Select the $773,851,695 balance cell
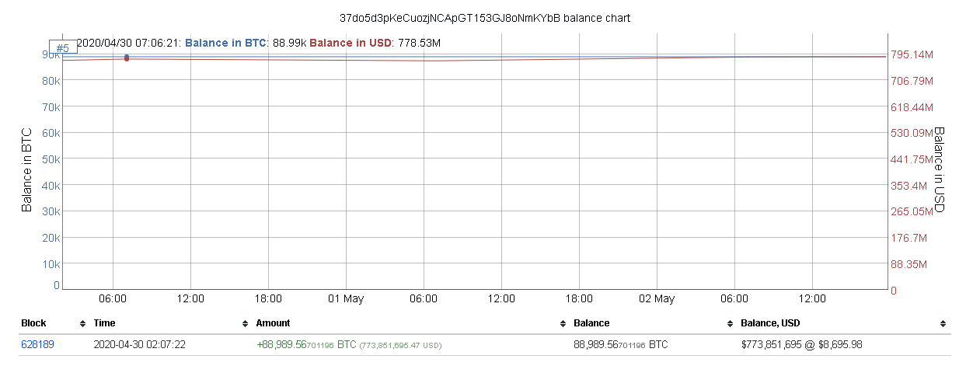Screen dimensions: 980x366 coord(802,343)
